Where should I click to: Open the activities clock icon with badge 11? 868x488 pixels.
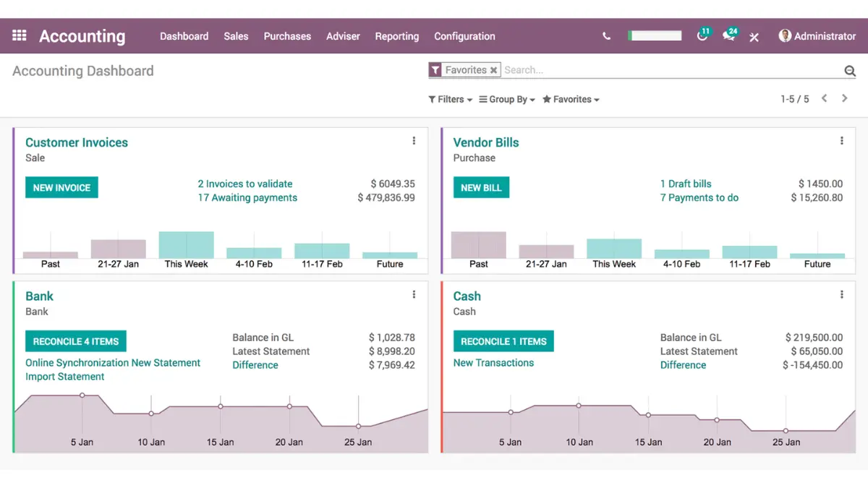tap(702, 36)
